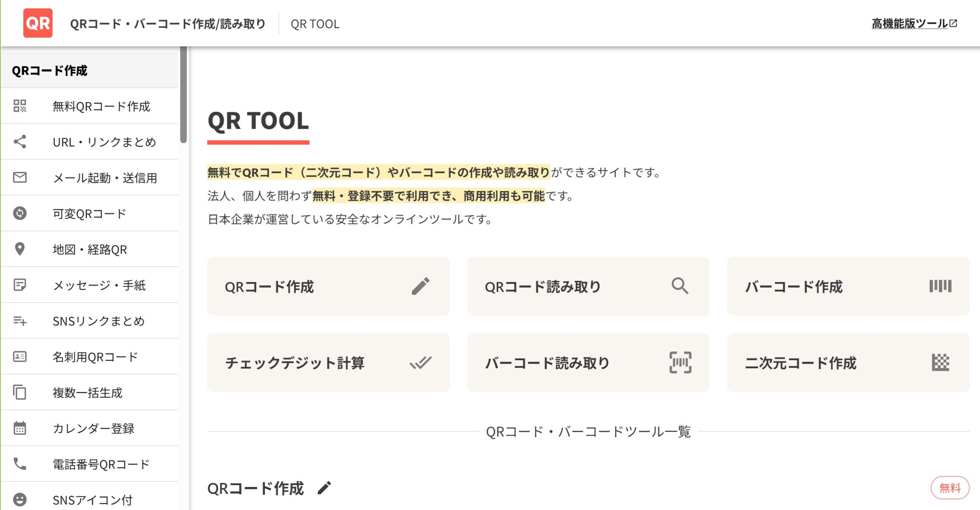Select メッセージ・手紙 in the sidebar
The width and height of the screenshot is (980, 510).
tap(99, 285)
